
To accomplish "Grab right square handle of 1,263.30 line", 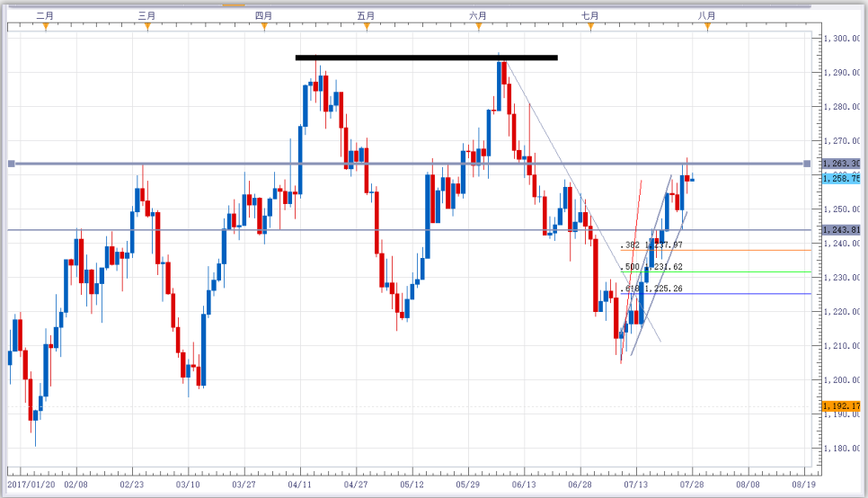I will (x=807, y=164).
